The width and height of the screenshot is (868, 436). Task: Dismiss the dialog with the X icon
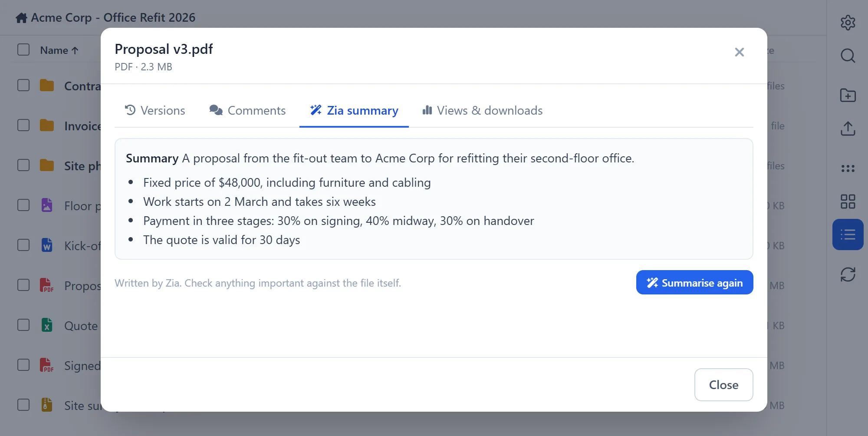(x=740, y=52)
